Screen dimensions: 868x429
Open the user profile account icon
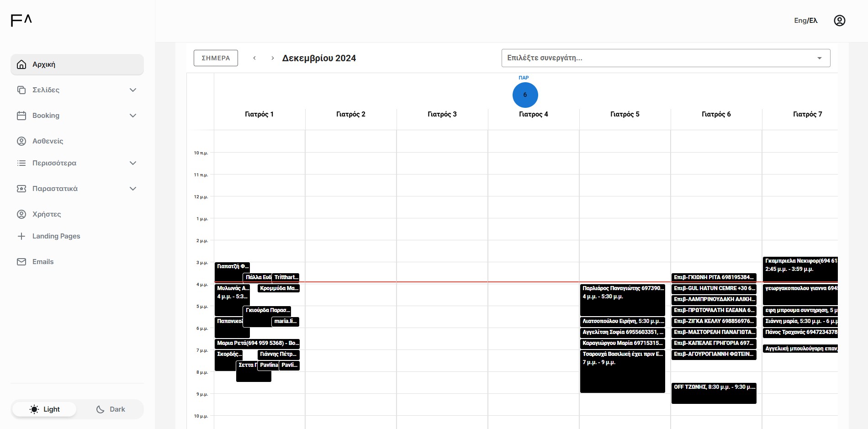839,21
